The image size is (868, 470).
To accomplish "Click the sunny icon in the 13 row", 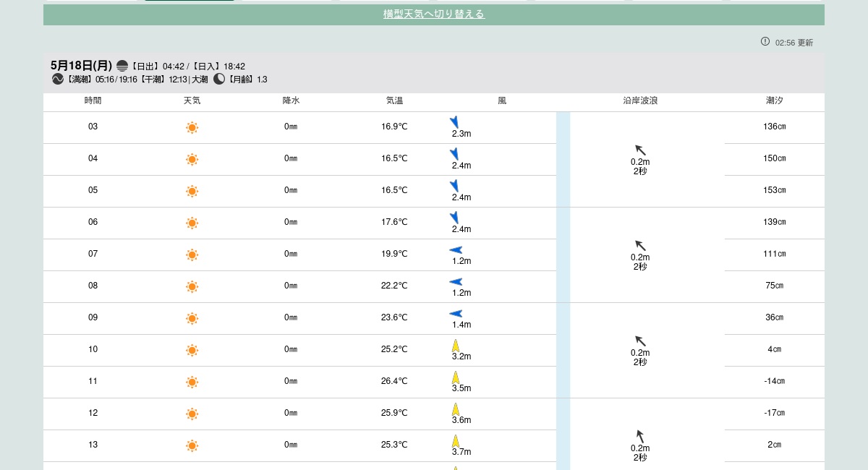I will pyautogui.click(x=192, y=446).
